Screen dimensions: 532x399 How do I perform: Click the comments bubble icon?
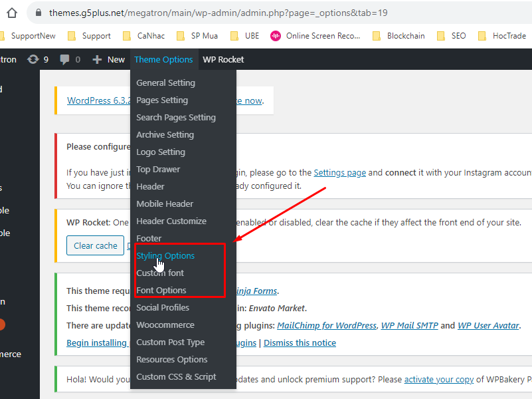click(x=64, y=59)
